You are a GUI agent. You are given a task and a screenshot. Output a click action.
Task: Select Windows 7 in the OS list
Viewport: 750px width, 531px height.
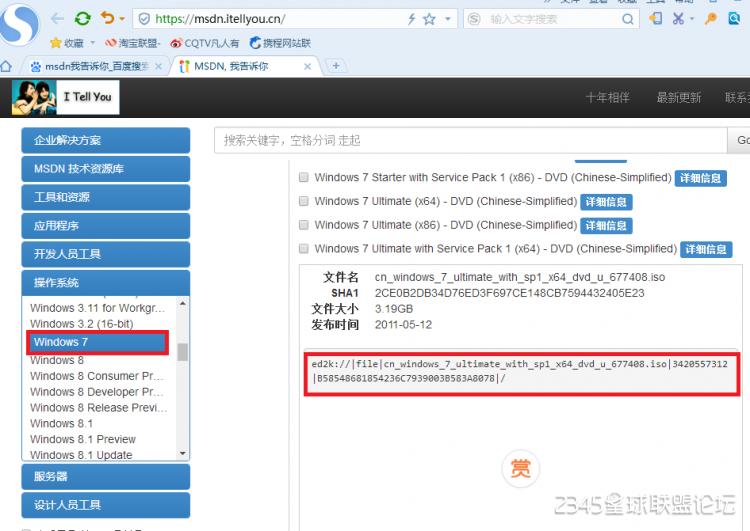[98, 342]
